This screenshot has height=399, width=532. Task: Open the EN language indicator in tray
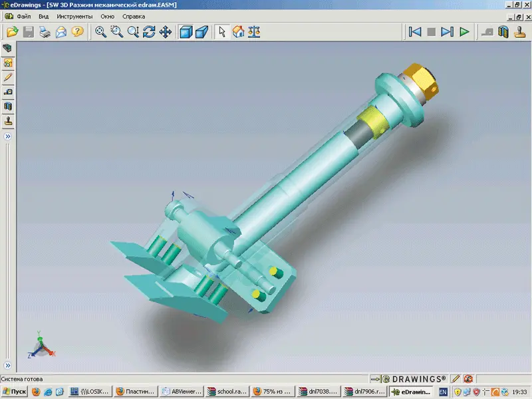click(443, 392)
